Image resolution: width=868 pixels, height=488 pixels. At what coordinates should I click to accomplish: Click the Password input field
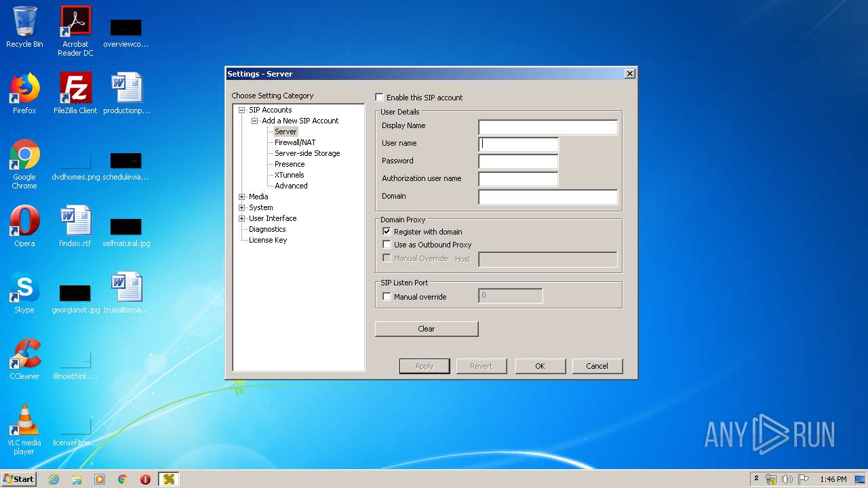[x=518, y=162]
